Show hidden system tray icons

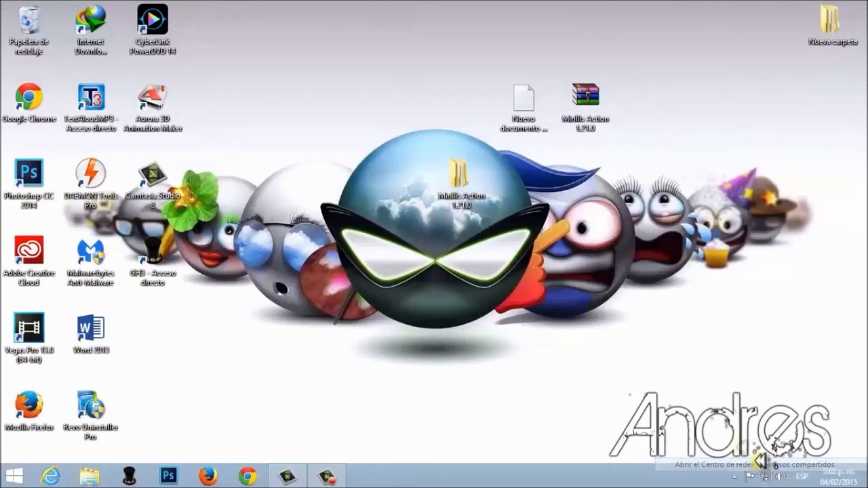[734, 476]
